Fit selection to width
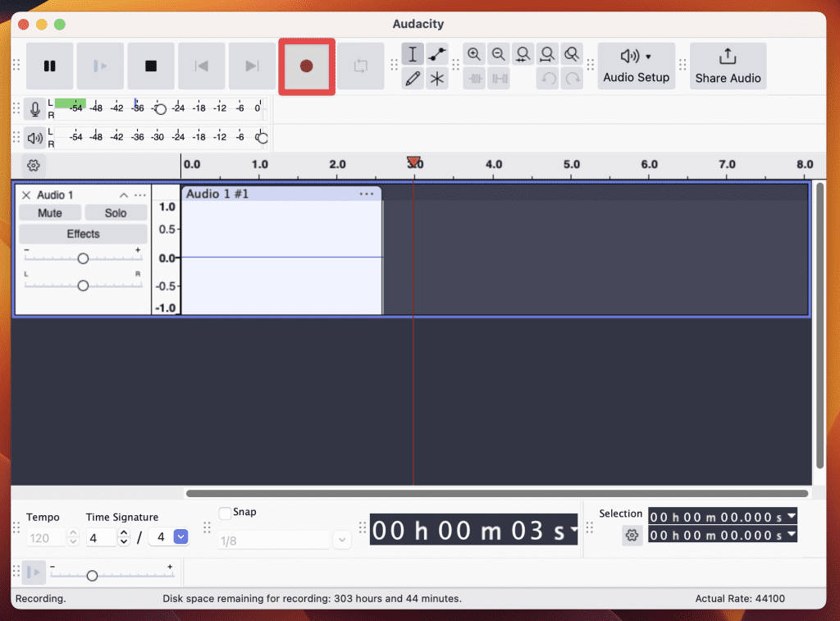Viewport: 840px width, 621px height. coord(523,54)
